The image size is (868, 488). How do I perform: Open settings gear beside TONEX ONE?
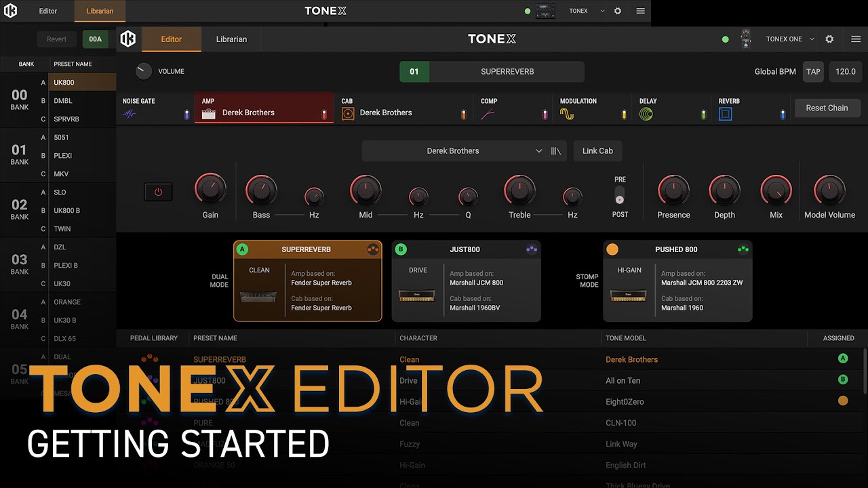829,39
